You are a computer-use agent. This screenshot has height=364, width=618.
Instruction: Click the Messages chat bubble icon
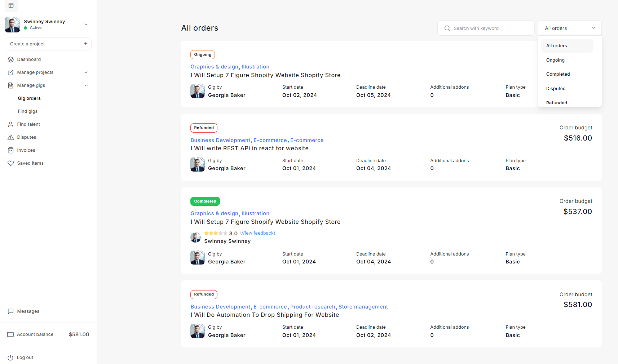coord(10,311)
